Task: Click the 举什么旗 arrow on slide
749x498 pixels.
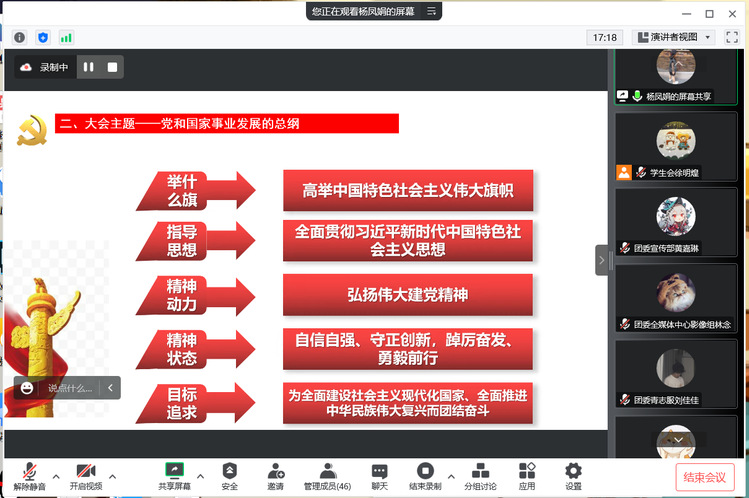Action: 196,191
